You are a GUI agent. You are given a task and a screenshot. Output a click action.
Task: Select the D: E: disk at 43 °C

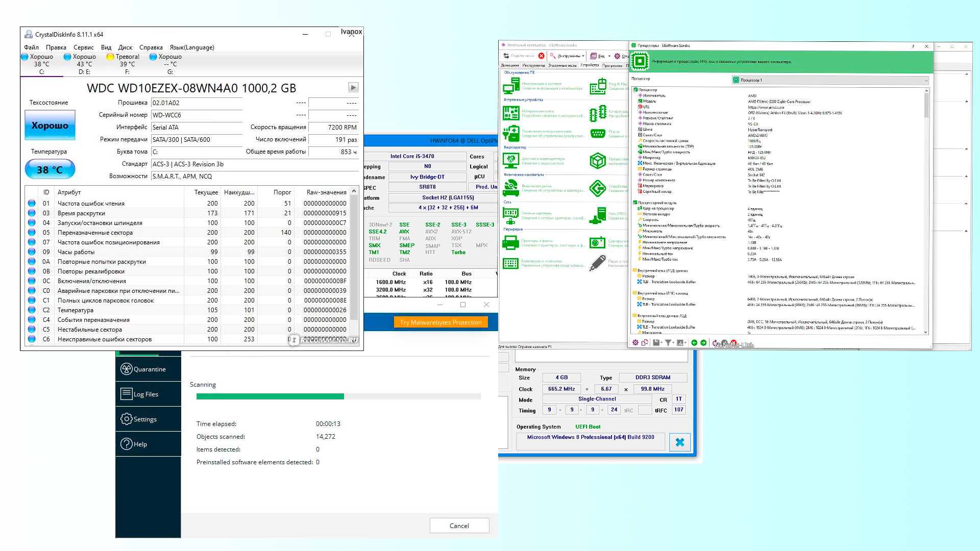pos(84,64)
